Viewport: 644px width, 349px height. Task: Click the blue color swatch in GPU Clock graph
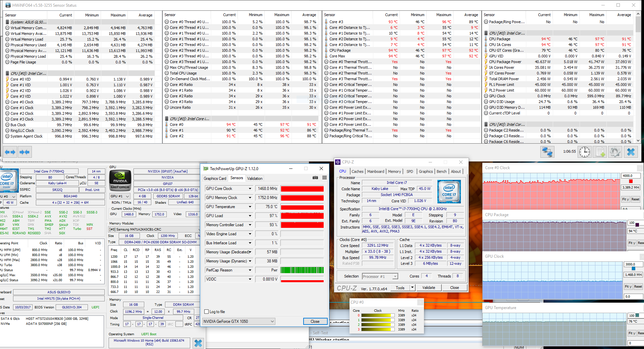point(633,269)
